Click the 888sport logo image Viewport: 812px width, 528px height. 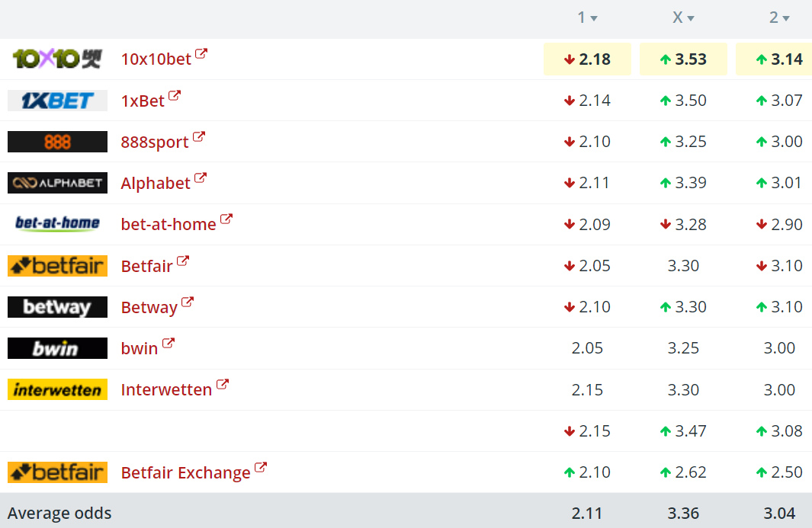coord(57,142)
